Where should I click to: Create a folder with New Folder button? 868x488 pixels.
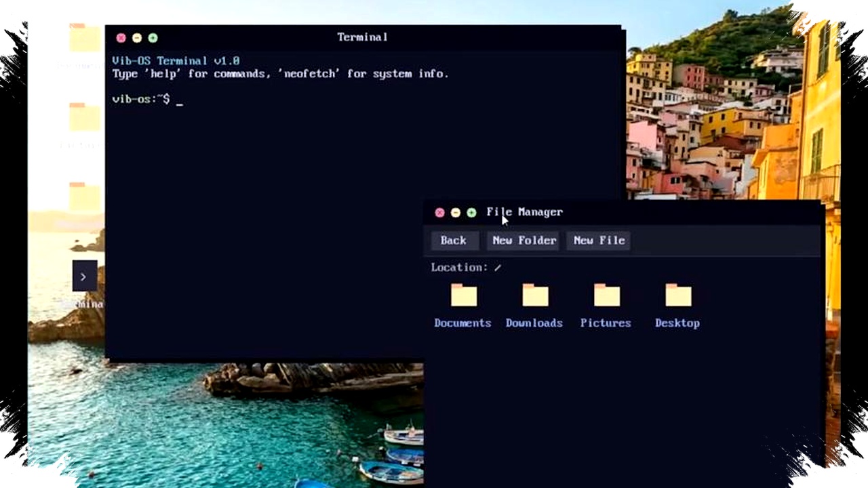524,241
